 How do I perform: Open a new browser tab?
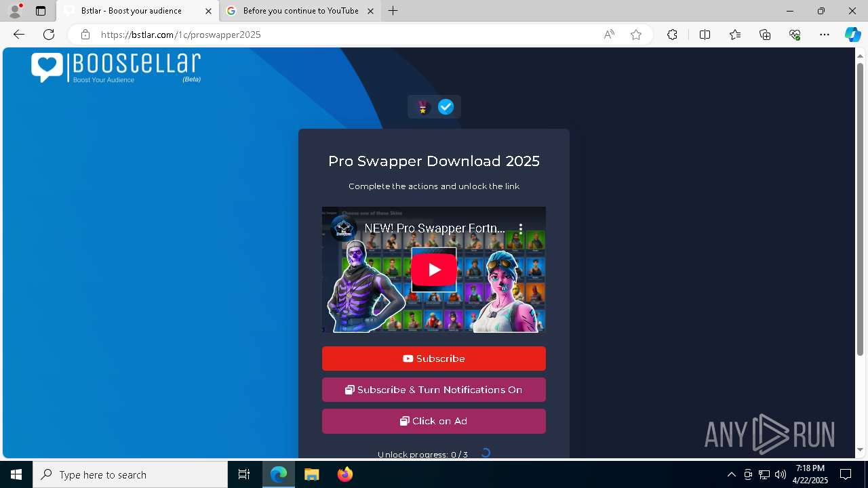tap(393, 11)
